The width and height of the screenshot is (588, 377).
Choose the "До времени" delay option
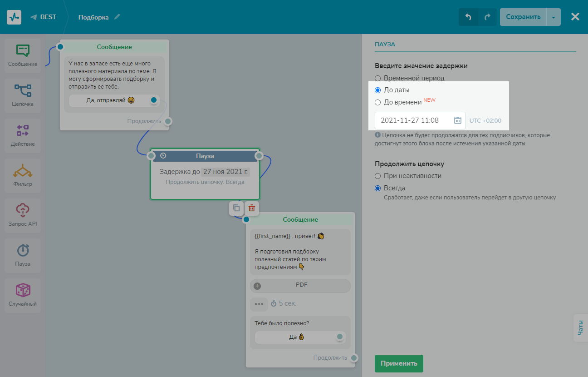(x=378, y=102)
